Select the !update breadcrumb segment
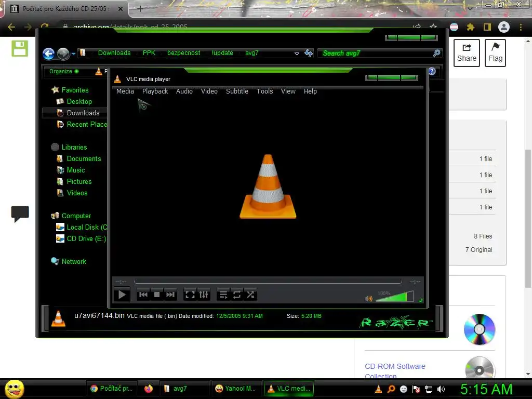This screenshot has width=532, height=399. point(222,53)
